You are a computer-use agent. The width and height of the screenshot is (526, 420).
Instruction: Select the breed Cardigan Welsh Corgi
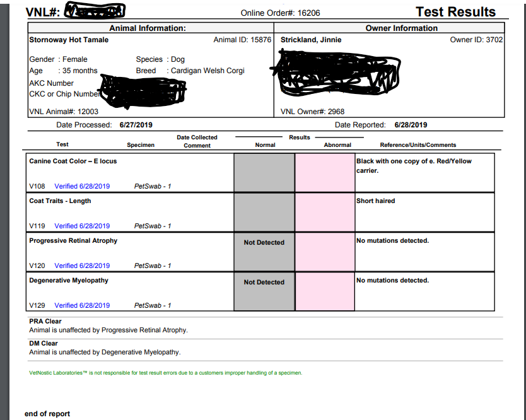(x=207, y=71)
